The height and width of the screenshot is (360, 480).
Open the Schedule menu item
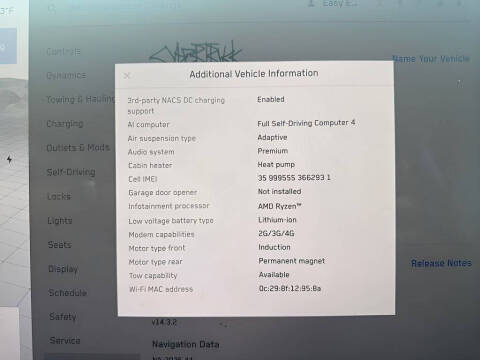tap(68, 293)
